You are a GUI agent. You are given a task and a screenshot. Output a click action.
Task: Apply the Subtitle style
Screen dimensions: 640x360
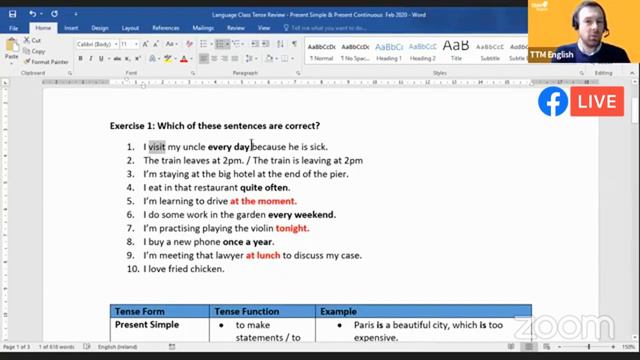[490, 51]
